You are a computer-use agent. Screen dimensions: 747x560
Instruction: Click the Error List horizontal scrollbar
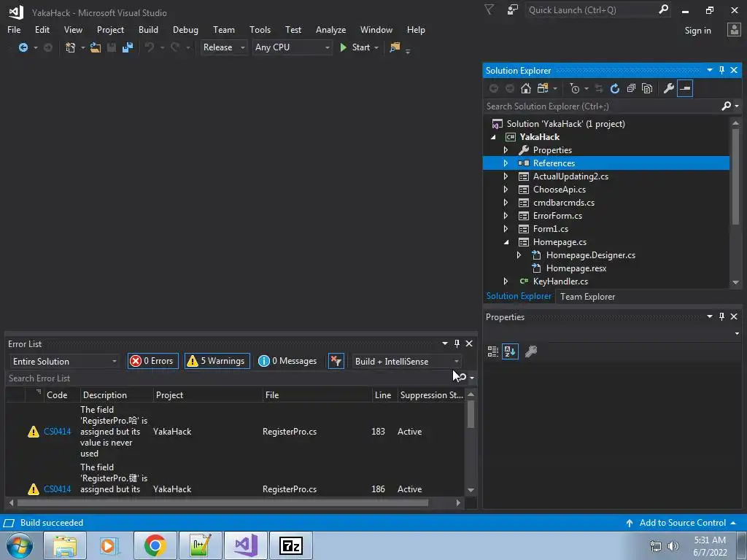[222, 502]
